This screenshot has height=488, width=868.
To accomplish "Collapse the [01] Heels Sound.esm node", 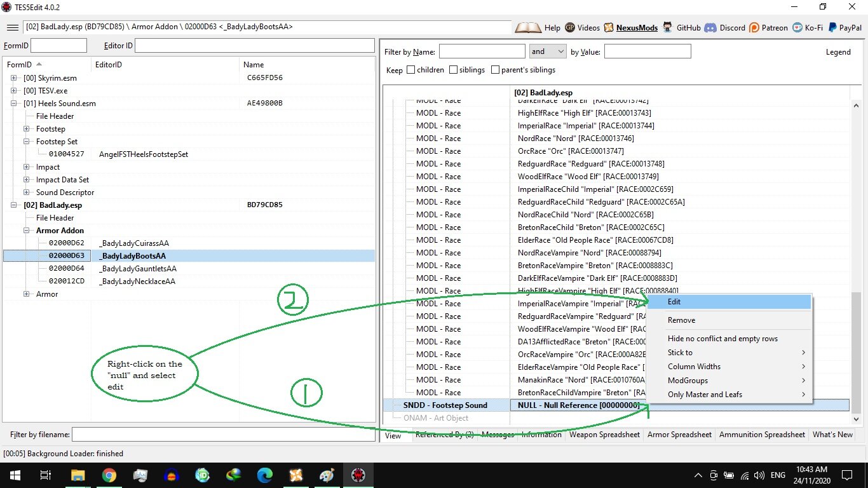I will click(x=14, y=104).
